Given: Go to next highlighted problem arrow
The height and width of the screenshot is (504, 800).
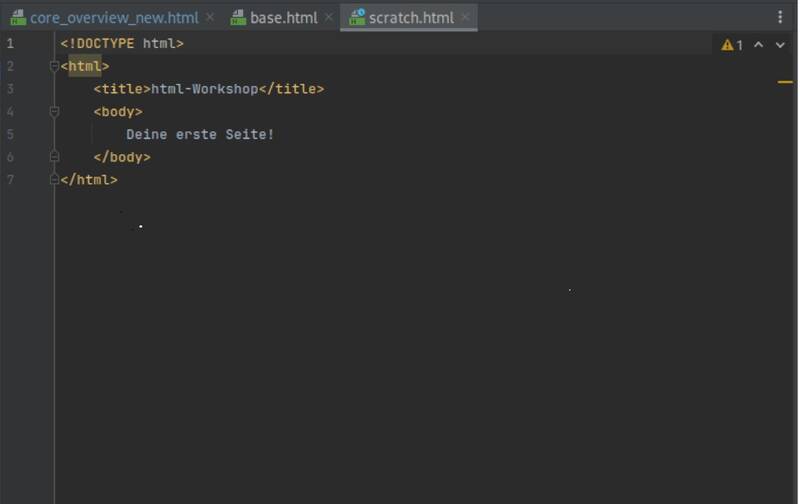Looking at the screenshot, I should (780, 45).
